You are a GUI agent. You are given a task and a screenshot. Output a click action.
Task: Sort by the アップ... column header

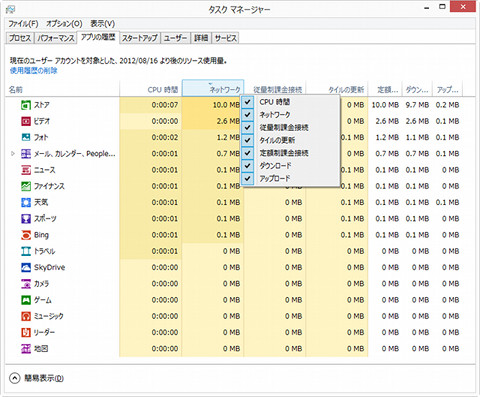pyautogui.click(x=447, y=89)
